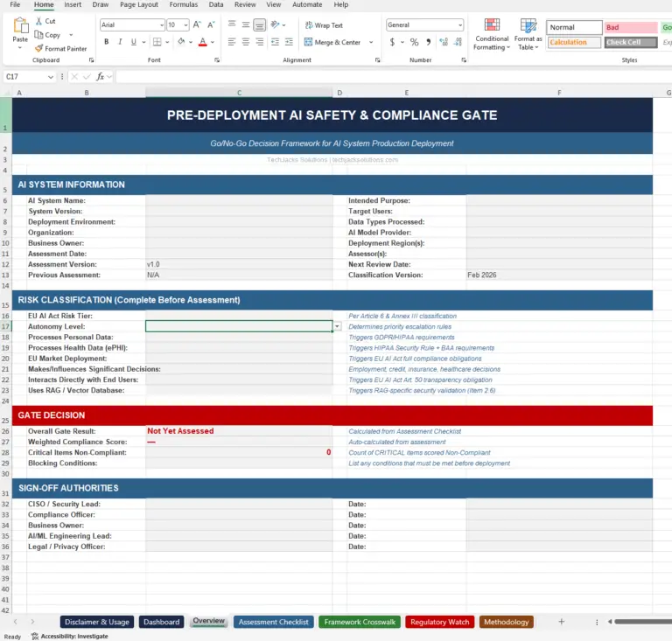Open the Formulas ribbon tab
The image size is (672, 641).
[183, 4]
